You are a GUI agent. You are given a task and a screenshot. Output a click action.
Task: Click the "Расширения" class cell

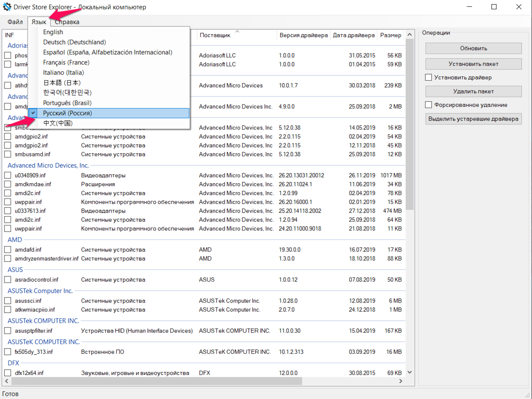(x=98, y=184)
